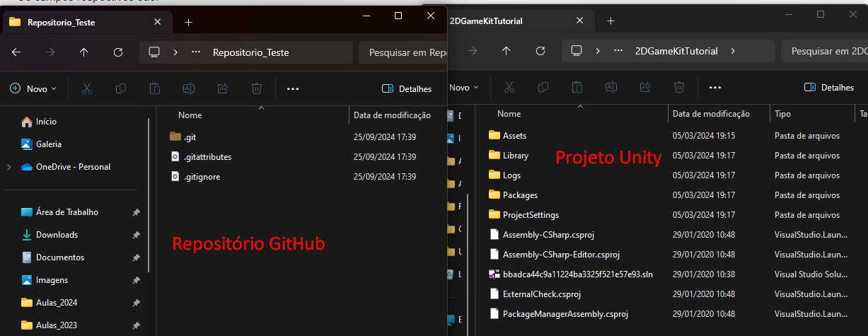Click Share icon in Repositorio_Teste window toolbar
The width and height of the screenshot is (868, 336).
click(x=223, y=88)
